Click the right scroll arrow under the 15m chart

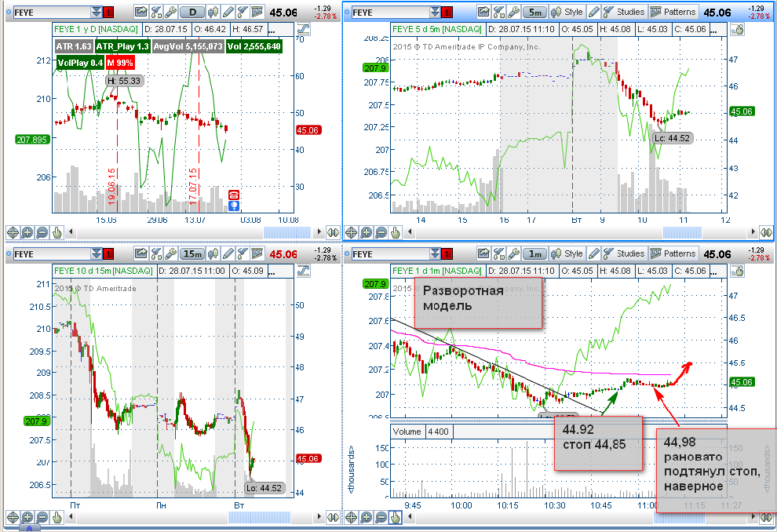coord(319,517)
